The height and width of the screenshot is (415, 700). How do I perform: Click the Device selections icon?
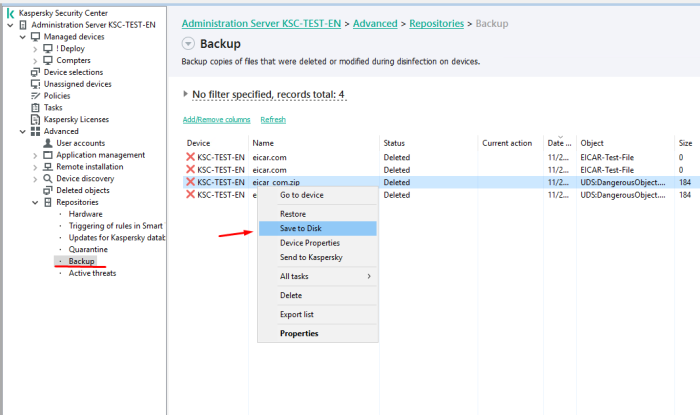[x=36, y=72]
